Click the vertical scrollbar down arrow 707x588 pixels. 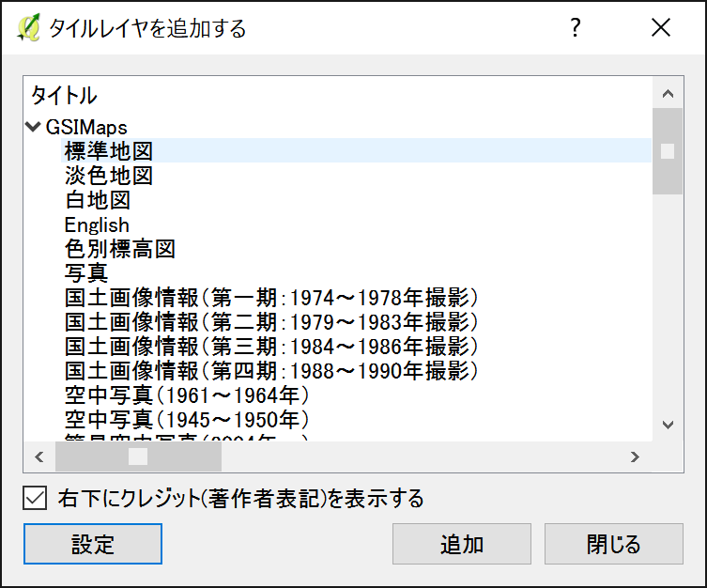[x=668, y=425]
